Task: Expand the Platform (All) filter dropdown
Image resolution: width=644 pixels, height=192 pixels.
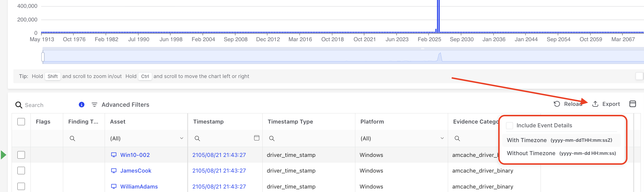Action: pos(442,138)
